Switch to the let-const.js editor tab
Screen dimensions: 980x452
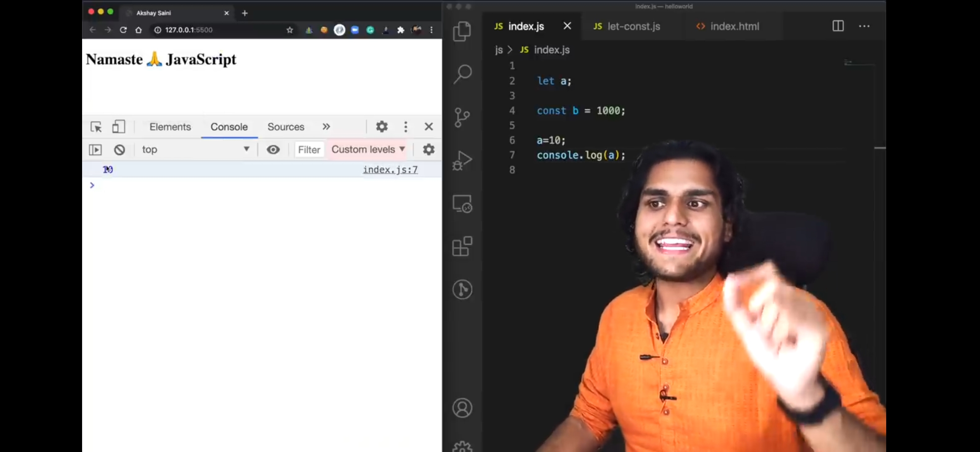pyautogui.click(x=633, y=26)
